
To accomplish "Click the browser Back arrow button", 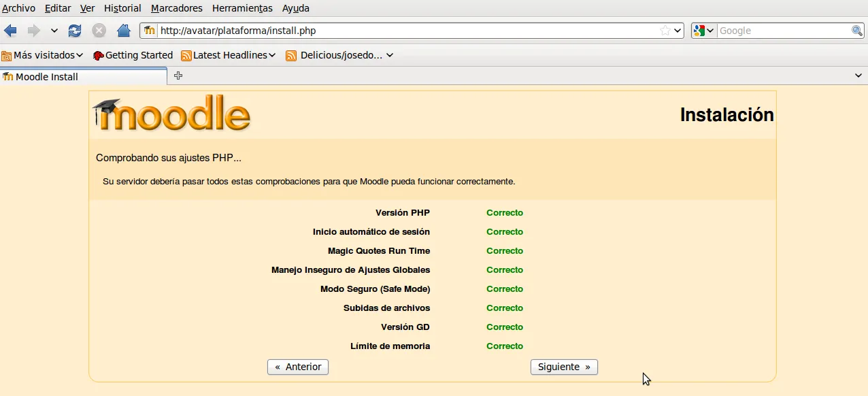I will click(11, 31).
